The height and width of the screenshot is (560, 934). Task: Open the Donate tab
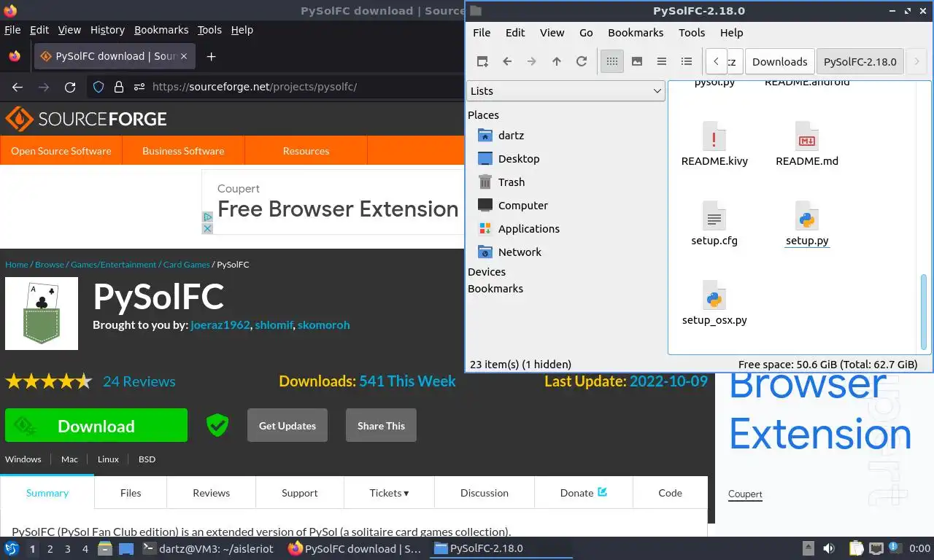[584, 493]
